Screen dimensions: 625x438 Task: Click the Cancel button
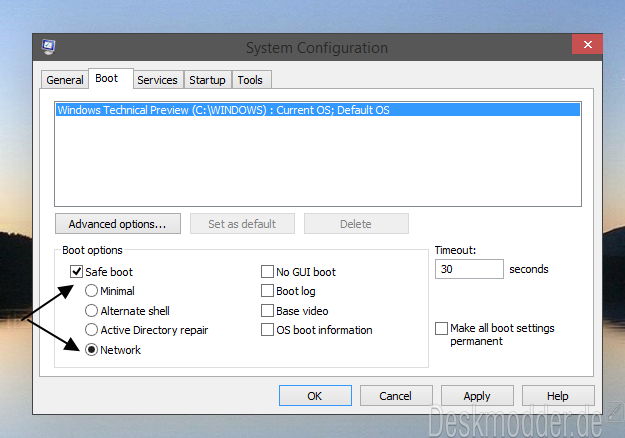(396, 395)
